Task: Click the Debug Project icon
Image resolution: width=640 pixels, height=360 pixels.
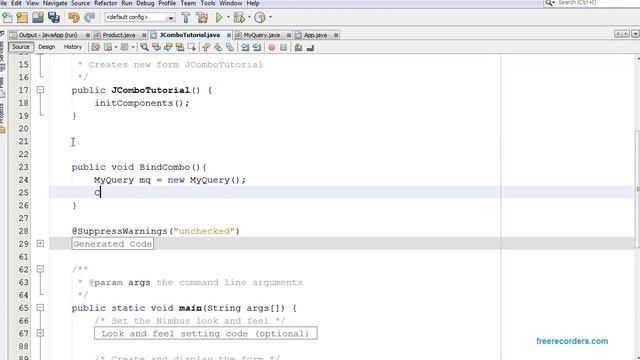Action: point(239,18)
